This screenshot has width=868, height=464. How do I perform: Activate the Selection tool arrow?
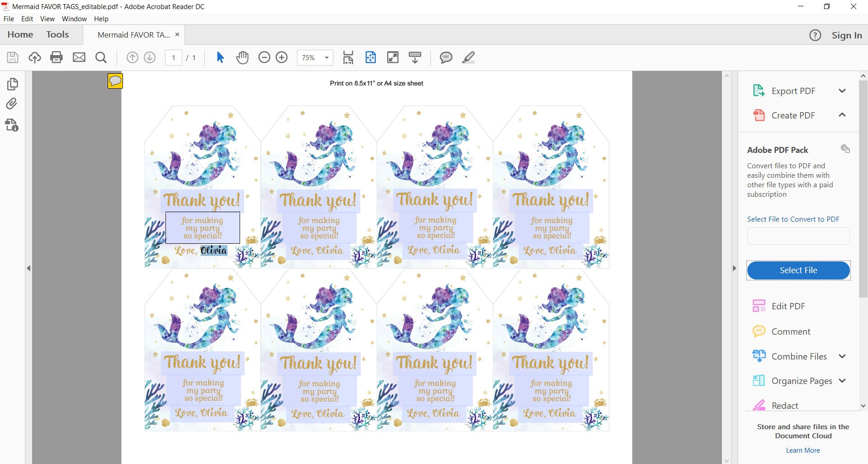click(220, 57)
